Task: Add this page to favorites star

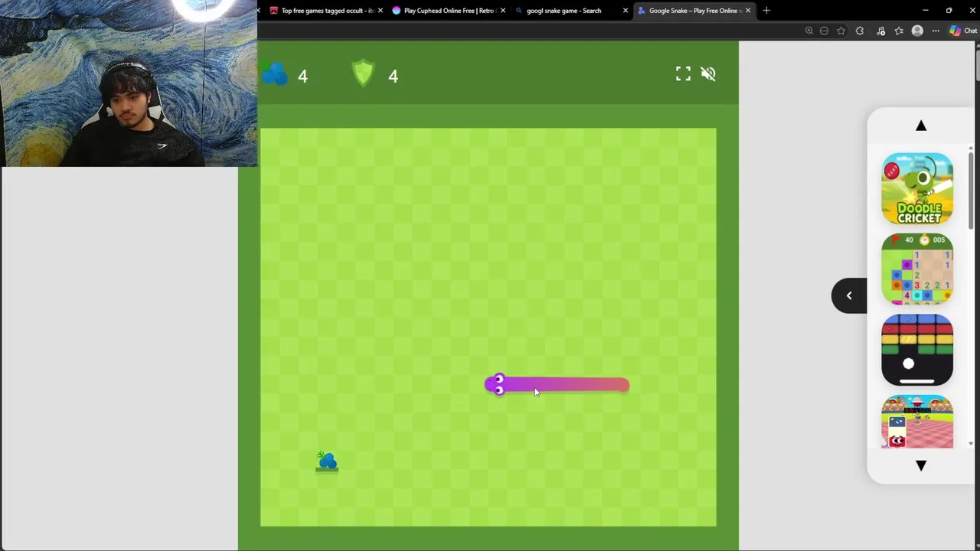Action: (x=841, y=31)
